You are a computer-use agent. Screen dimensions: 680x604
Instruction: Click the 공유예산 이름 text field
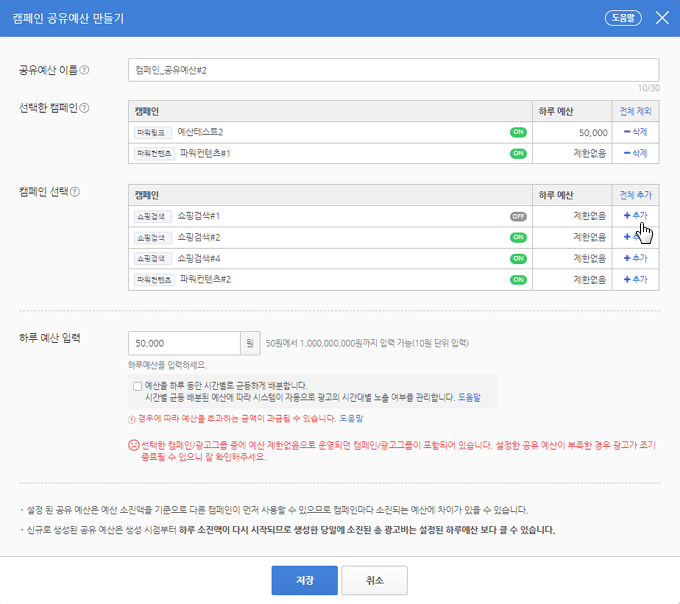[x=394, y=69]
